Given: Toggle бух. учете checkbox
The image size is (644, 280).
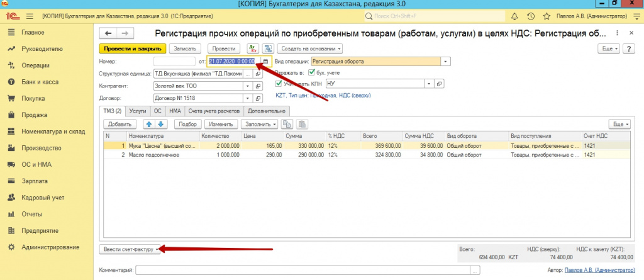Looking at the screenshot, I should [x=311, y=73].
